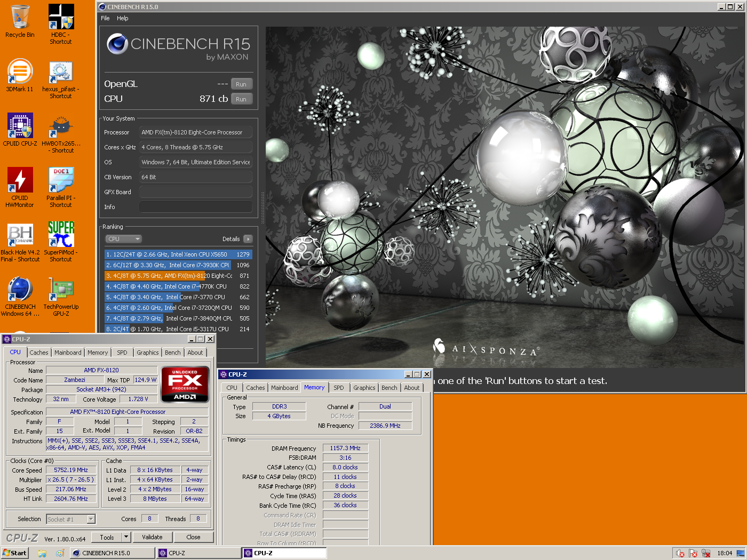Click the network tray icon
747x560 pixels.
coord(706,554)
